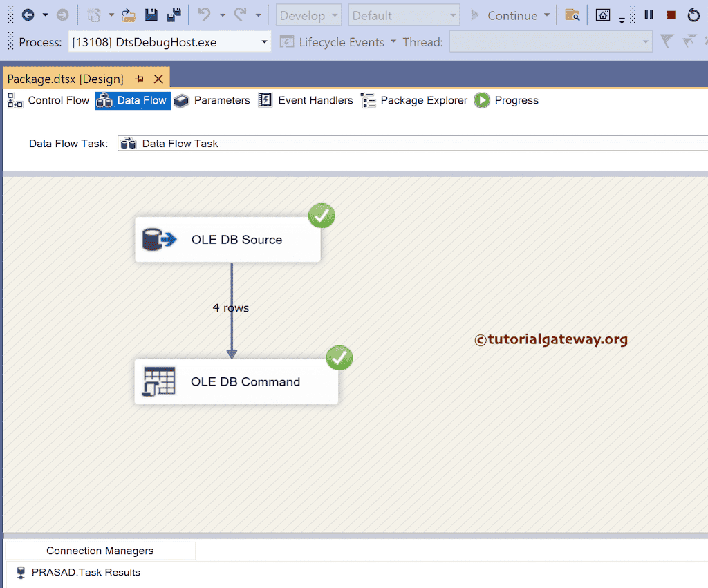
Task: Expand the Continue button dropdown arrow
Action: [547, 15]
